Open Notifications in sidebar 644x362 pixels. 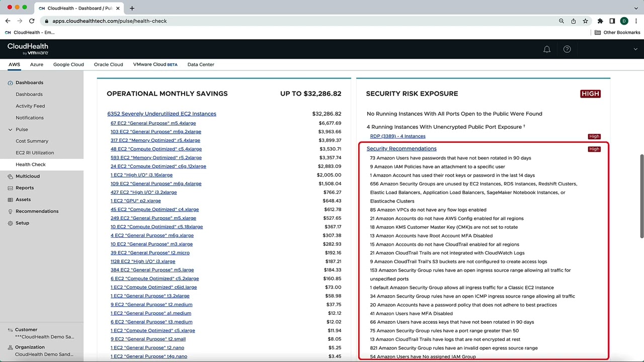30,118
